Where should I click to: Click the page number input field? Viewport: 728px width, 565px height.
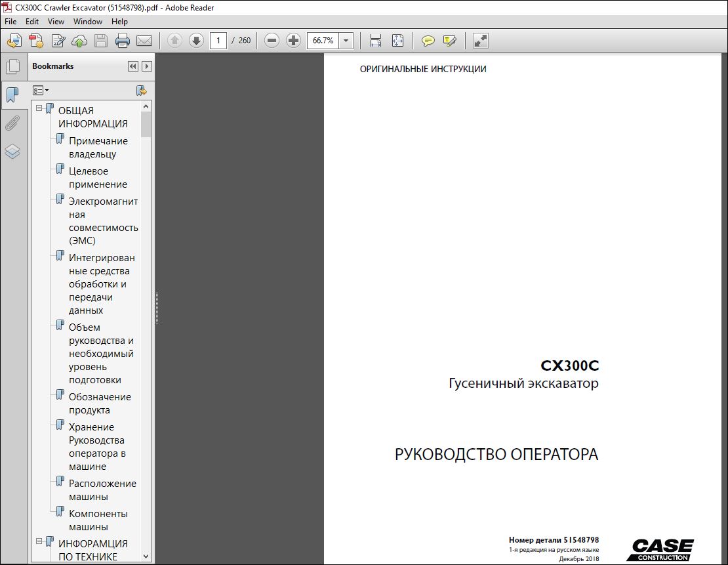coord(218,41)
